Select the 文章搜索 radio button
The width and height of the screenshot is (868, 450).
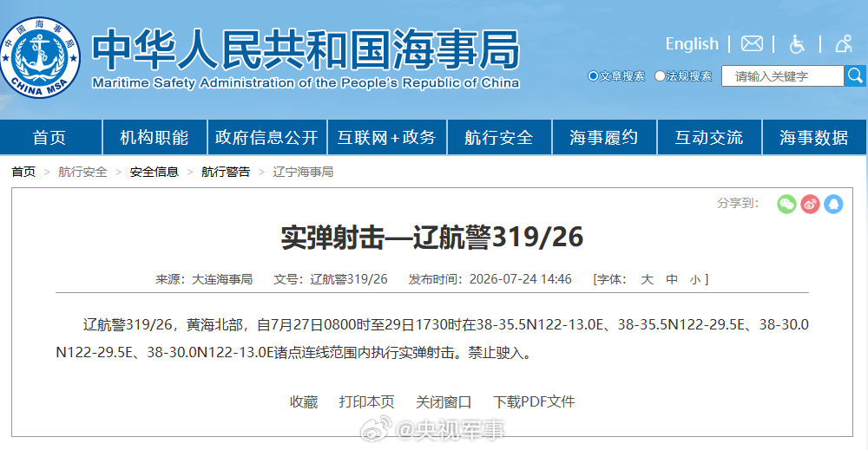click(x=593, y=76)
